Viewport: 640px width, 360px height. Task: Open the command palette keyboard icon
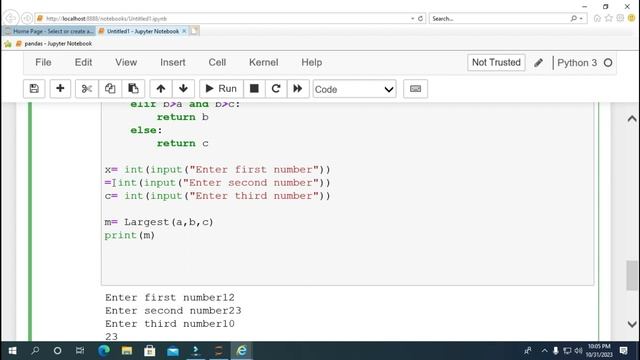[x=416, y=89]
